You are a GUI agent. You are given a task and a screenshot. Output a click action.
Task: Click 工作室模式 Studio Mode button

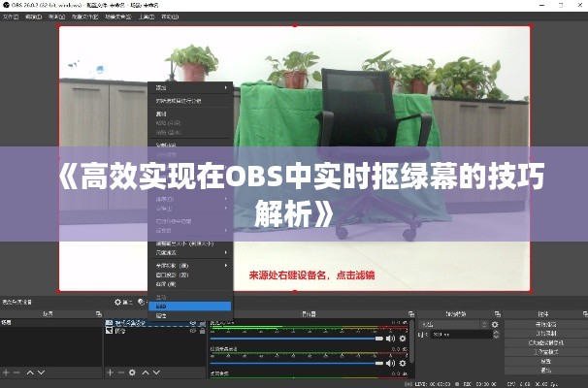[545, 352]
